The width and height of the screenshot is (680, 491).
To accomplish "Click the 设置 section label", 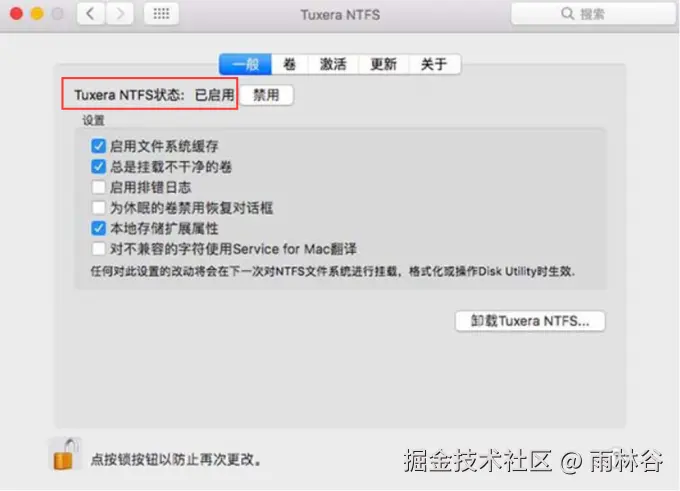I will pos(94,120).
